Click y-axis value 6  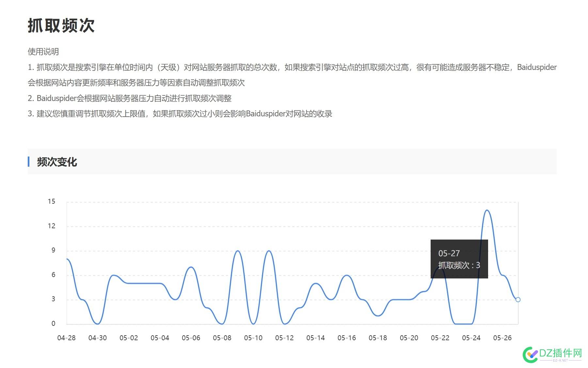[54, 275]
